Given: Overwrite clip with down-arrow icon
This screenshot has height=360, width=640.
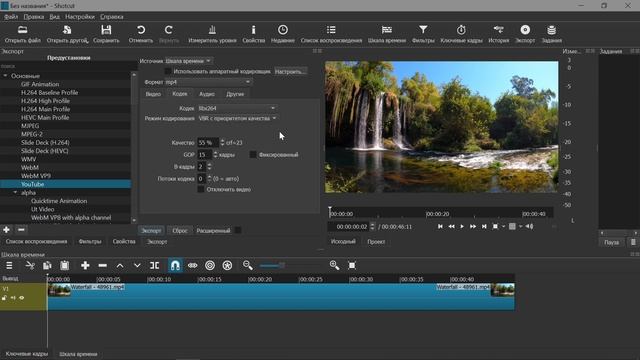Looking at the screenshot, I should 137,266.
